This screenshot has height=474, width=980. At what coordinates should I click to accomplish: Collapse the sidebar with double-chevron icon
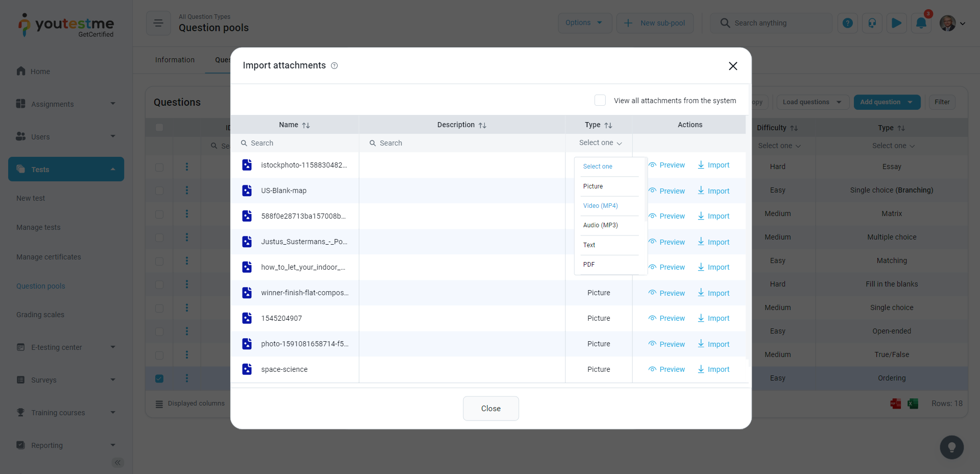pos(117,463)
